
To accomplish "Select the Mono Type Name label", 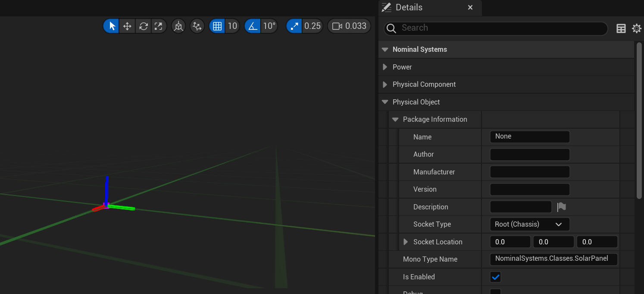I will coord(430,259).
